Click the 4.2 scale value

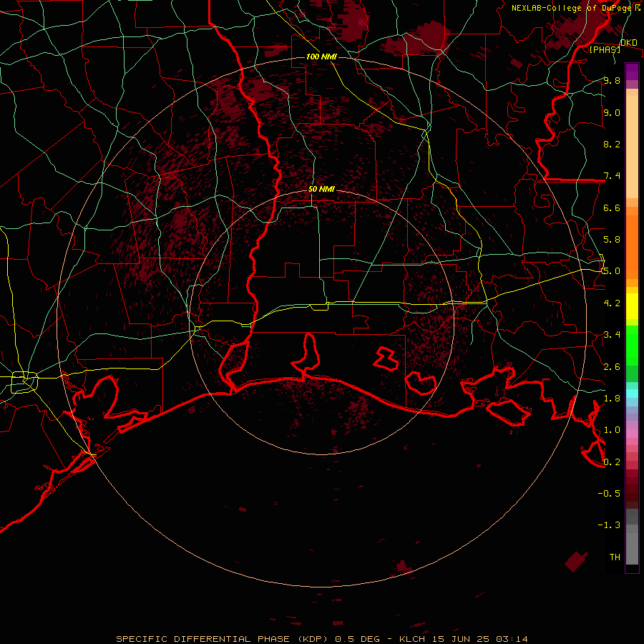click(612, 303)
